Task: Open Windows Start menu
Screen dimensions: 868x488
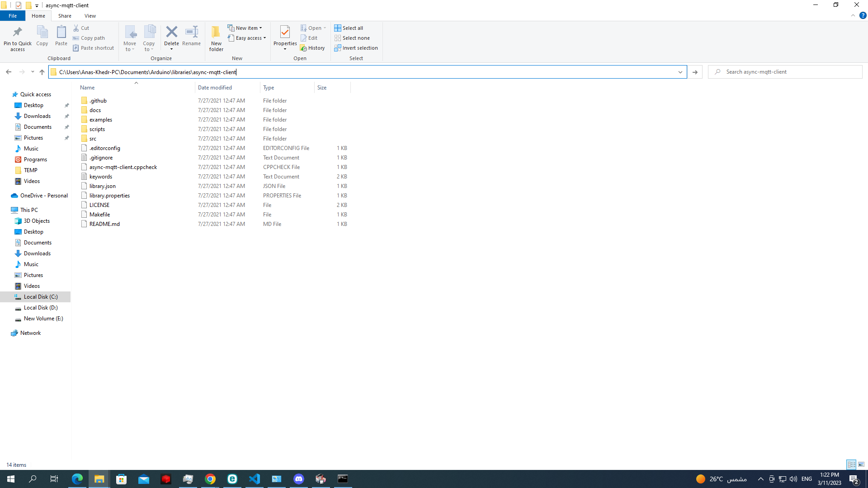Action: coord(11,479)
